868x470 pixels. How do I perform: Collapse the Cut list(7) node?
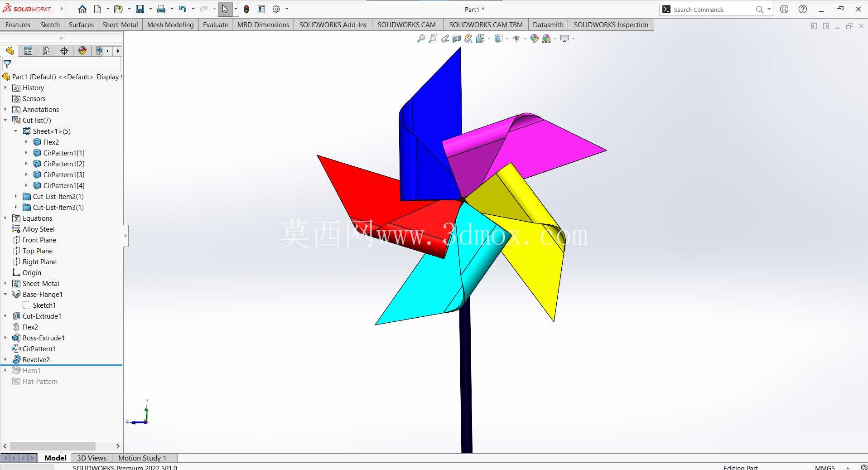tap(5, 120)
